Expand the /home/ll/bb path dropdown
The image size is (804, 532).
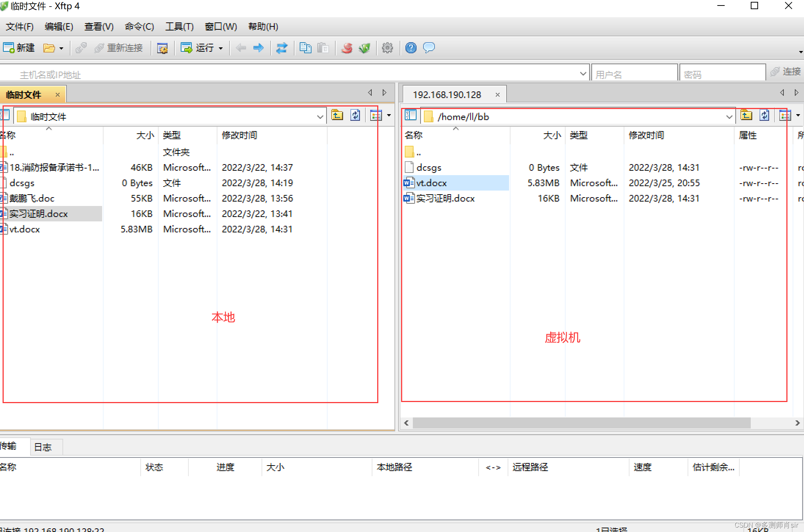point(729,117)
